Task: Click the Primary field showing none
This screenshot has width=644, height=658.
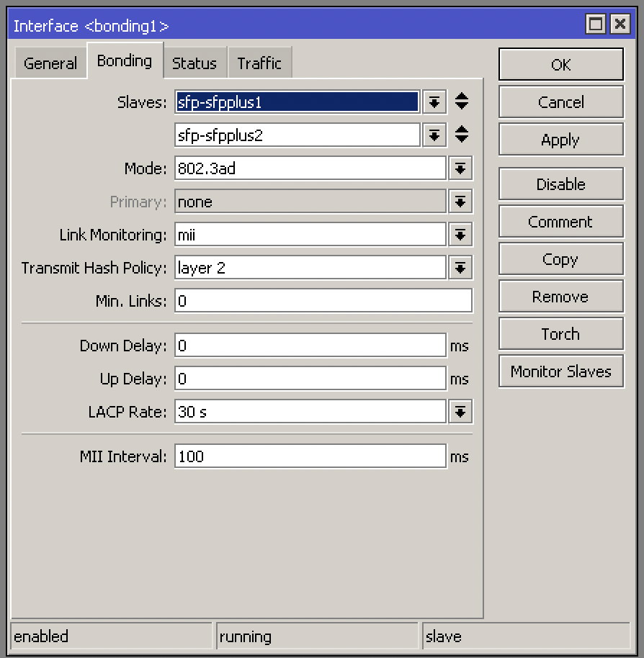Action: click(x=310, y=202)
